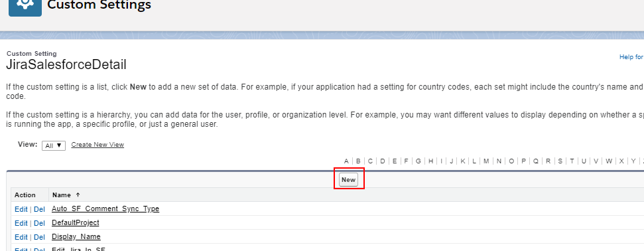Screen dimensions: 644x251
Task: Filter list by letter T
Action: tap(571, 161)
